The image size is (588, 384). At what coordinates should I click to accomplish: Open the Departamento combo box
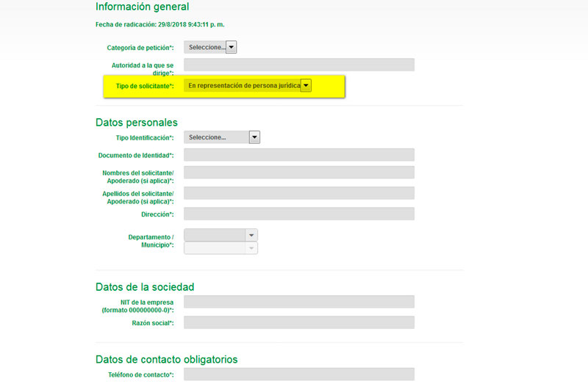point(220,235)
